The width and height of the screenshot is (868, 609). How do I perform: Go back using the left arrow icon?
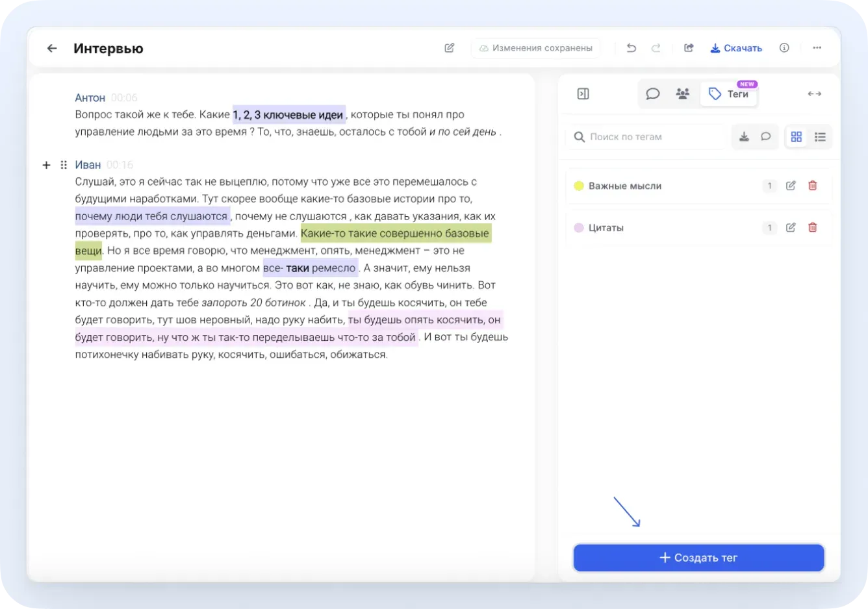52,49
